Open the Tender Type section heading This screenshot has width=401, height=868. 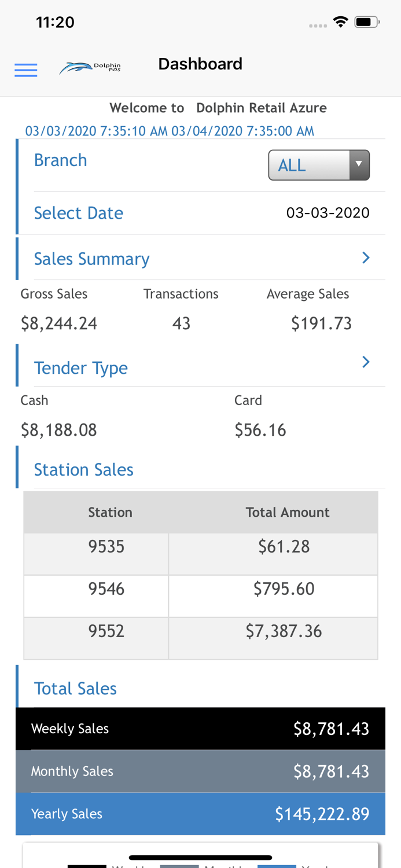click(81, 368)
